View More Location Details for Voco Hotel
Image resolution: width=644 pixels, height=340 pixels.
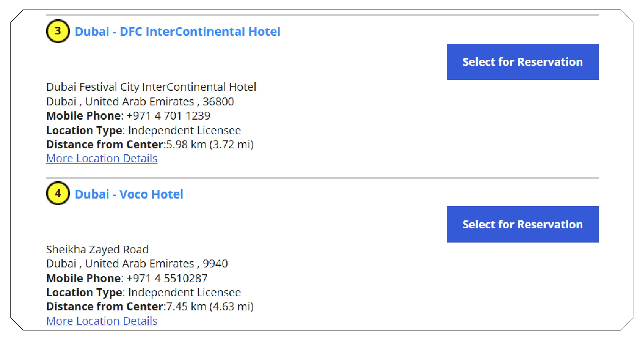click(102, 321)
